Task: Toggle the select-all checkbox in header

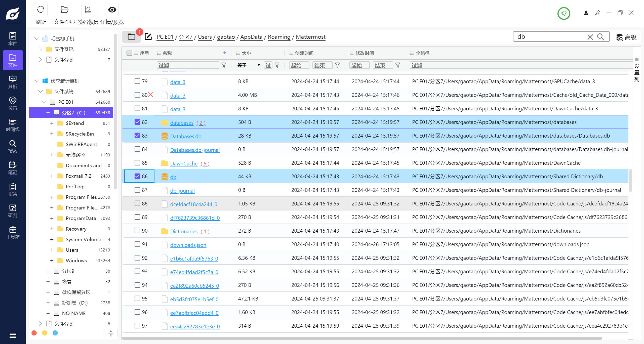Action: click(129, 53)
